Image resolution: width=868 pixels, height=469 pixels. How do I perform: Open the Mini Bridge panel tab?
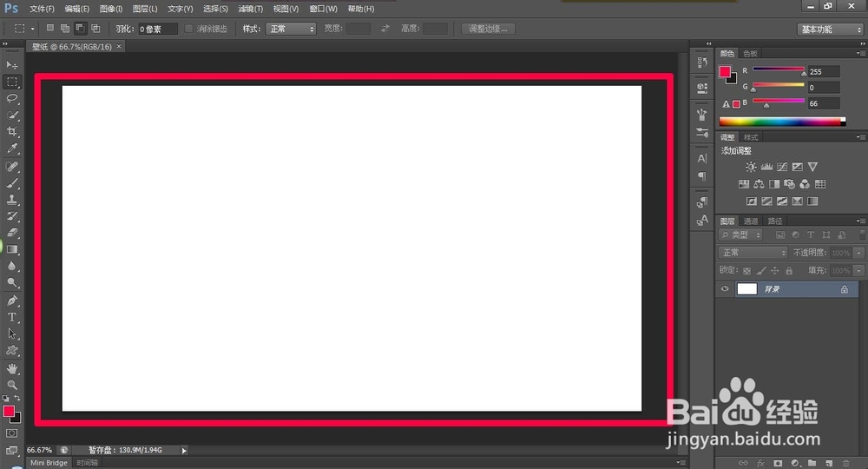tap(49, 462)
